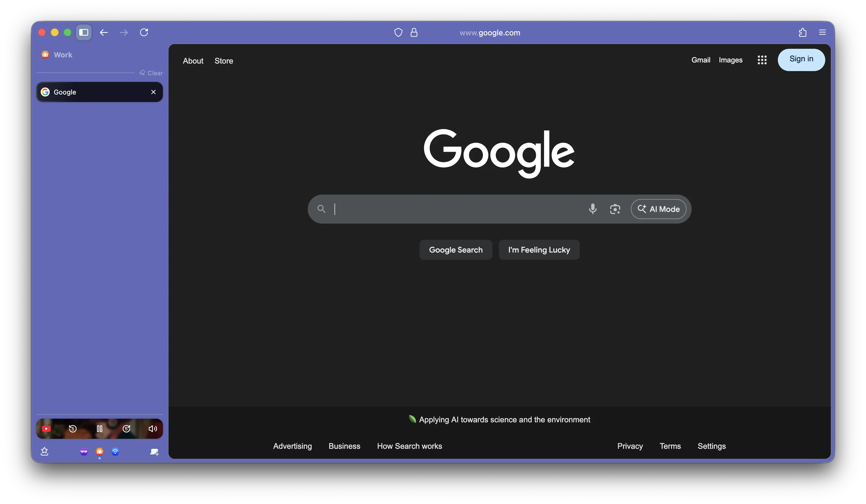Open the Settings footer menu
This screenshot has height=504, width=866.
pos(712,446)
